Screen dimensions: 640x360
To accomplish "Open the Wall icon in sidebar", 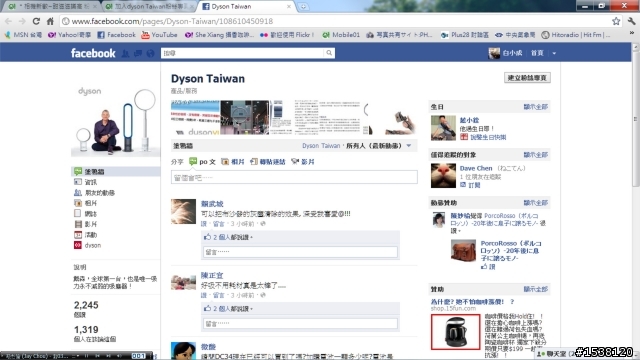I will 78,171.
